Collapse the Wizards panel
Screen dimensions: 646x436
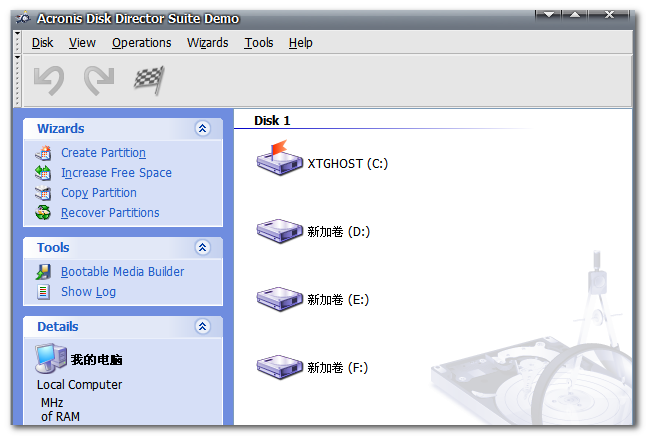pyautogui.click(x=202, y=129)
